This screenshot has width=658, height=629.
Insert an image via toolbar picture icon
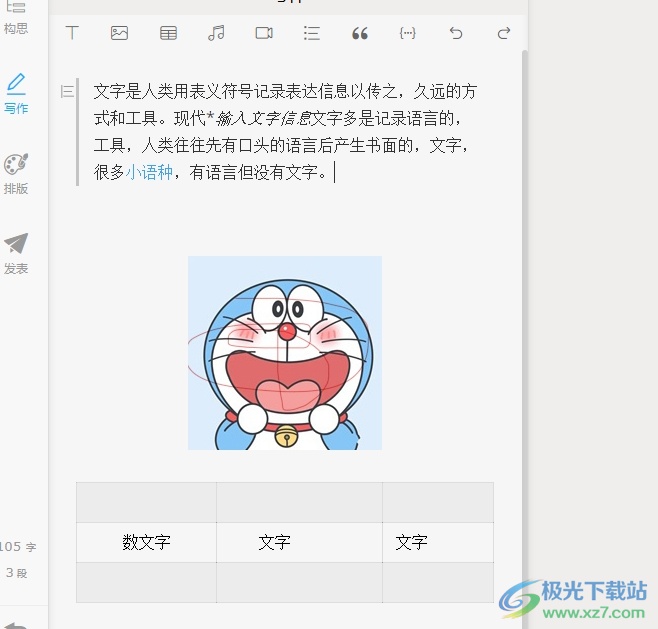tap(119, 33)
